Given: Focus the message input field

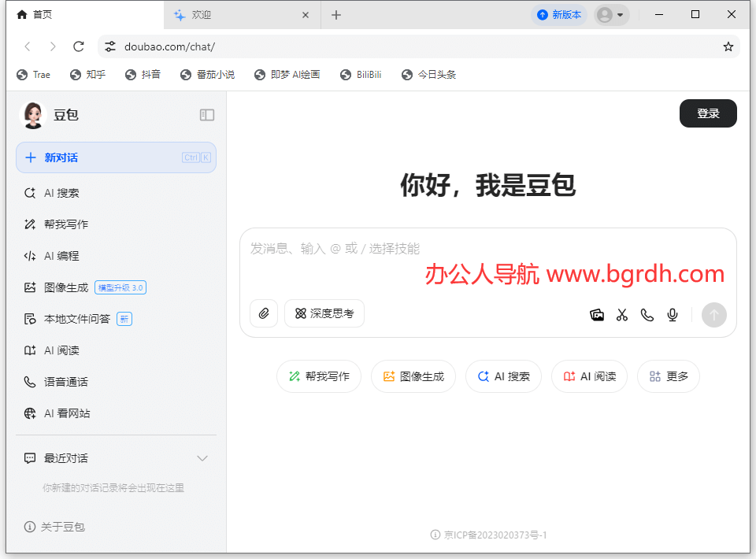Looking at the screenshot, I should 488,249.
